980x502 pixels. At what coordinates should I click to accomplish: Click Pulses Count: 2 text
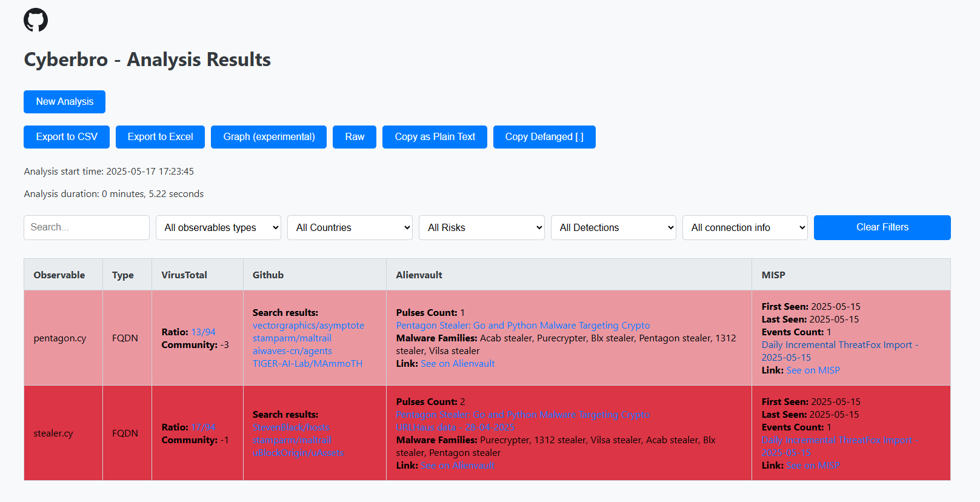pyautogui.click(x=431, y=402)
